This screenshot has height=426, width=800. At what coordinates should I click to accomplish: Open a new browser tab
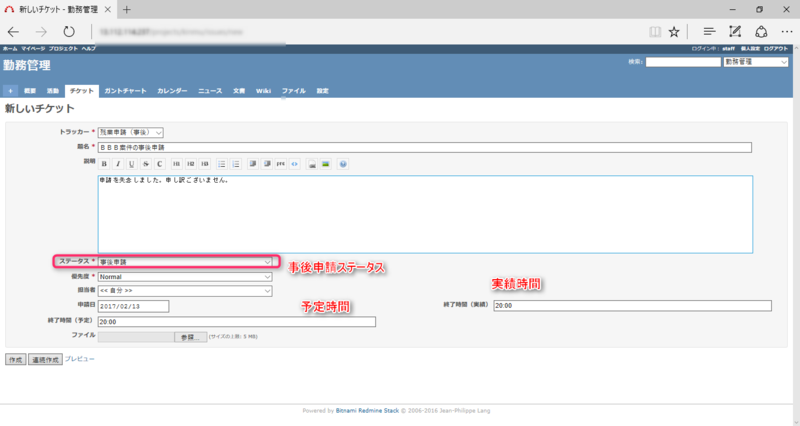pyautogui.click(x=127, y=9)
